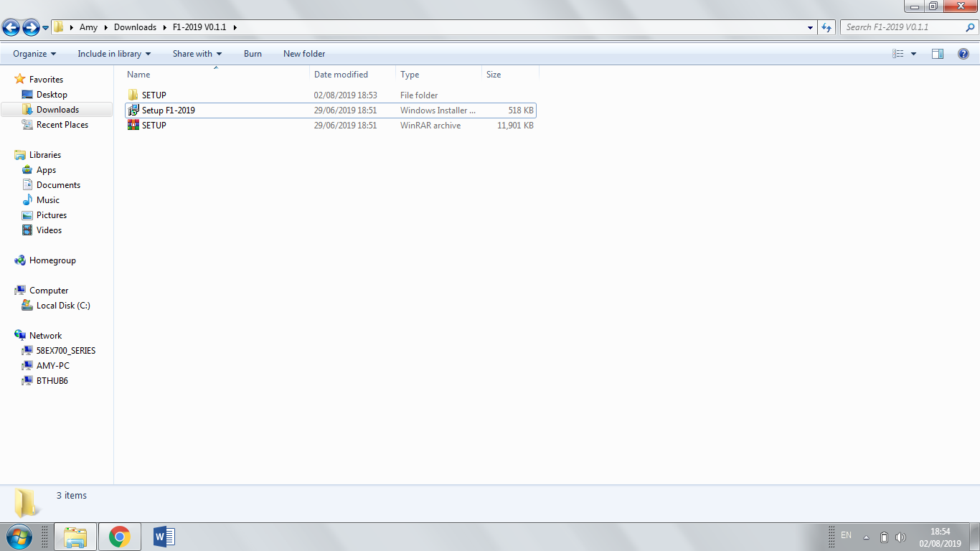Click the Back navigation arrow button
The image size is (980, 551).
tap(11, 27)
